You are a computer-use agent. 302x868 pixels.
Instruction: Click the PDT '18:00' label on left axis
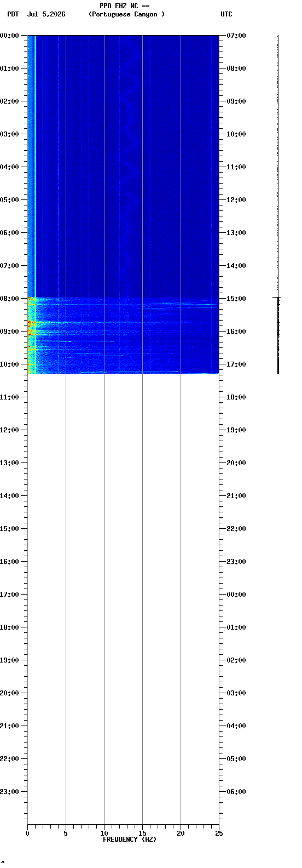(9, 627)
